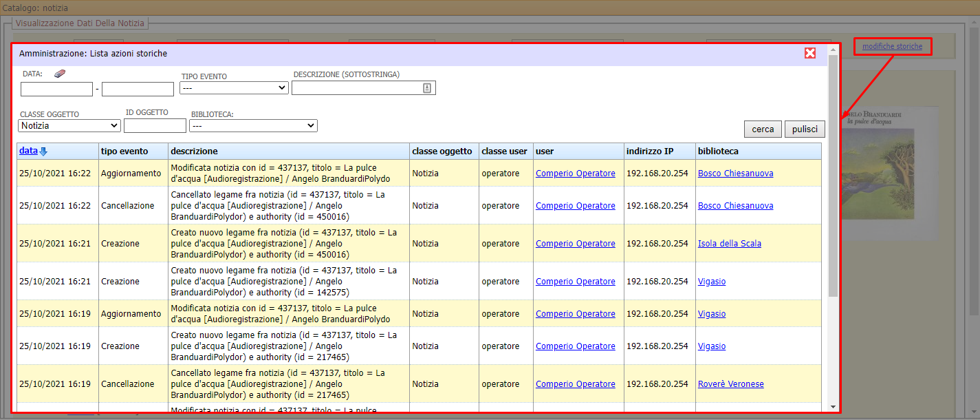Viewport: 980px width, 420px height.
Task: Open the Comperio Operatore user link
Action: click(575, 173)
